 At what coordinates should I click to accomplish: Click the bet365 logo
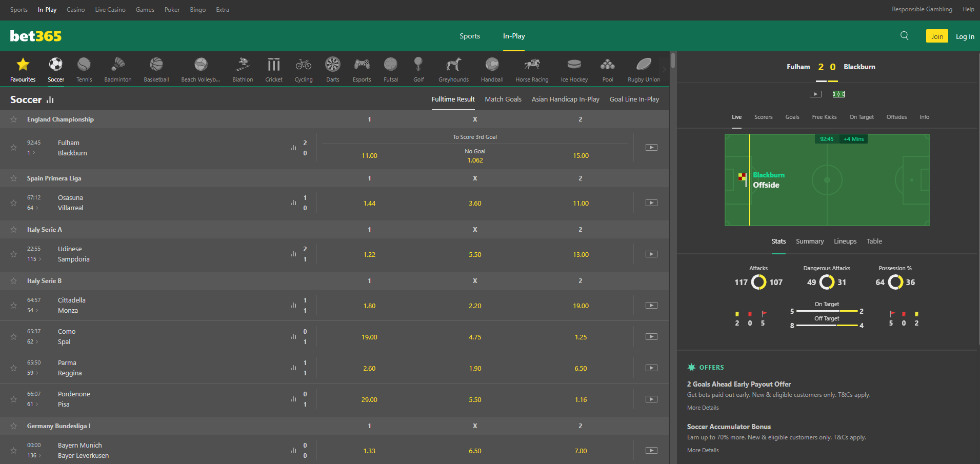pos(36,36)
